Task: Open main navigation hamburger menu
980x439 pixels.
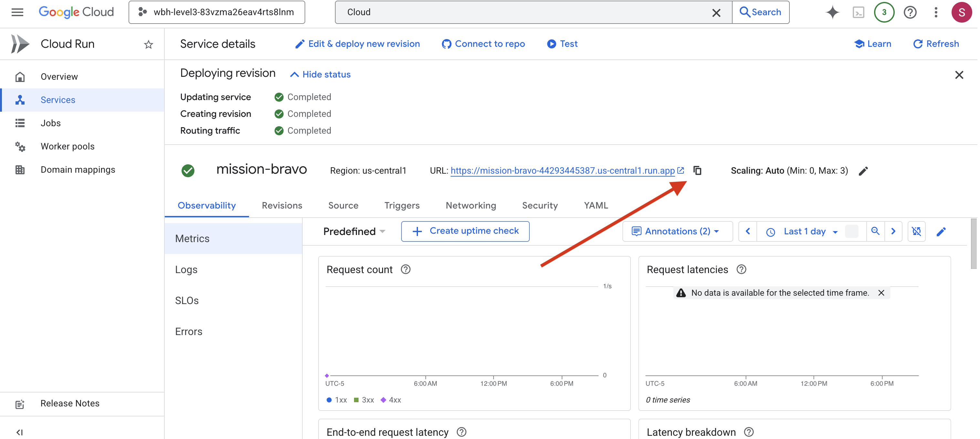Action: coord(17,12)
